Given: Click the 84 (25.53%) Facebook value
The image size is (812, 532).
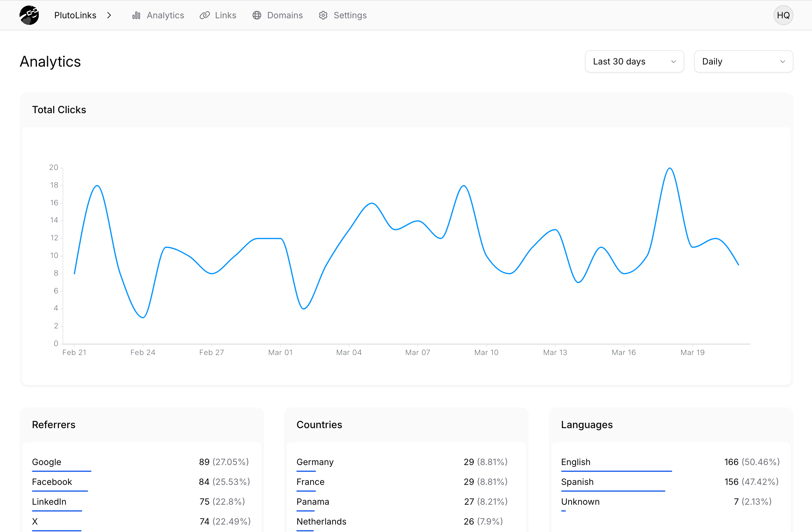Looking at the screenshot, I should [224, 481].
